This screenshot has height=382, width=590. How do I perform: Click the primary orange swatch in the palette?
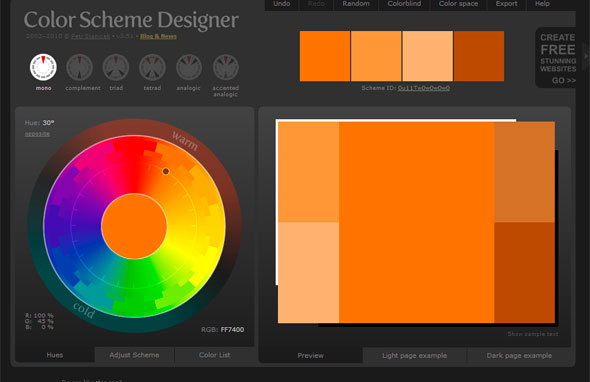click(325, 56)
